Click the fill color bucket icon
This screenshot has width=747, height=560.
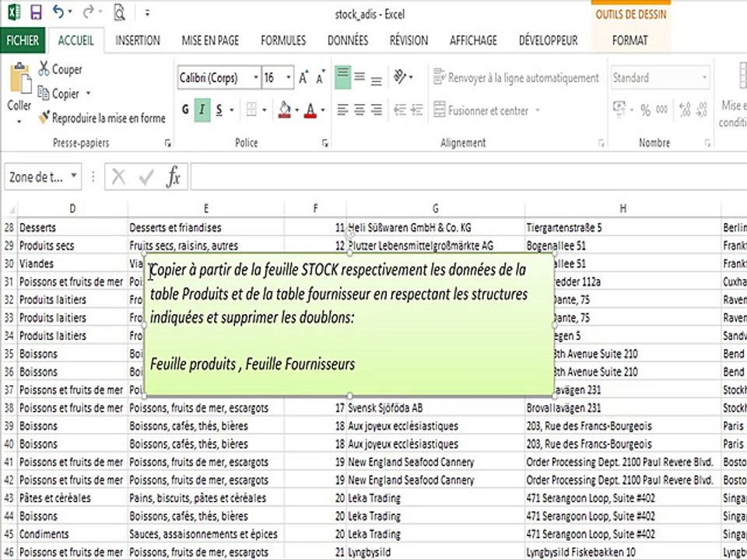(x=285, y=110)
